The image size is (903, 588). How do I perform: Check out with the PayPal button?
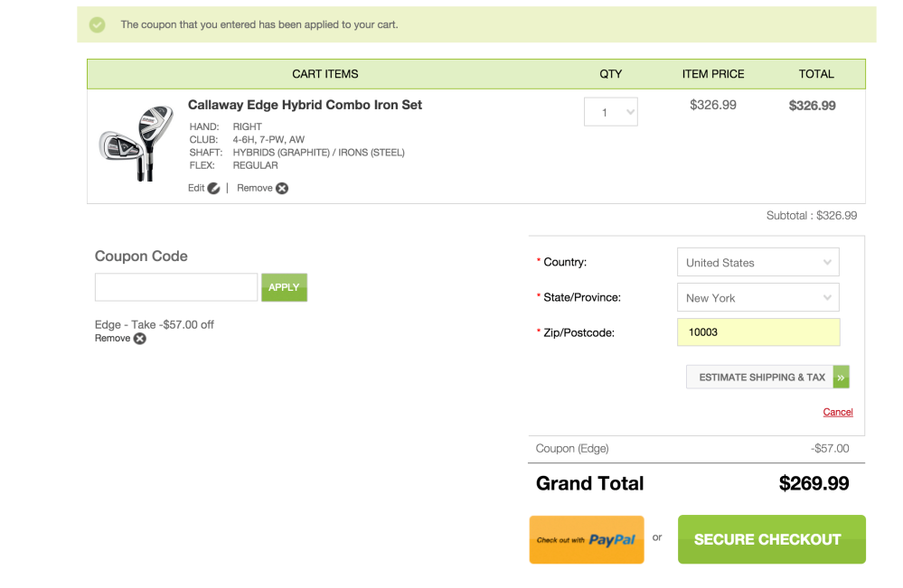click(x=587, y=539)
